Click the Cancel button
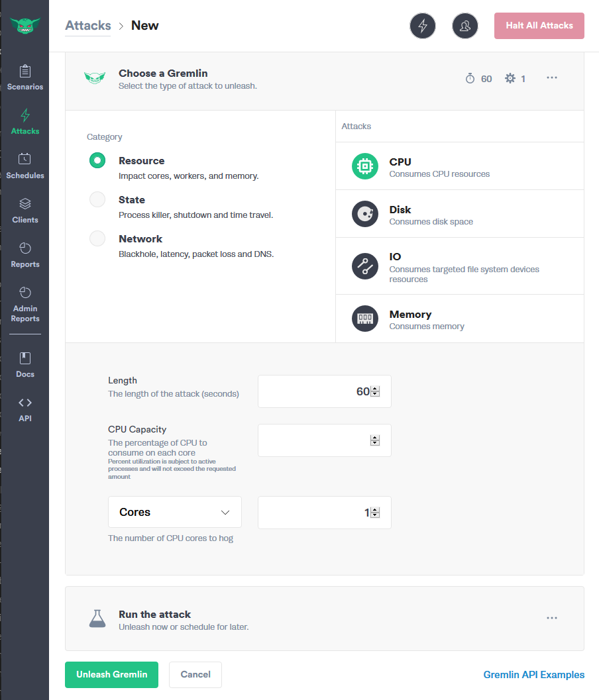The height and width of the screenshot is (700, 599). pyautogui.click(x=195, y=675)
